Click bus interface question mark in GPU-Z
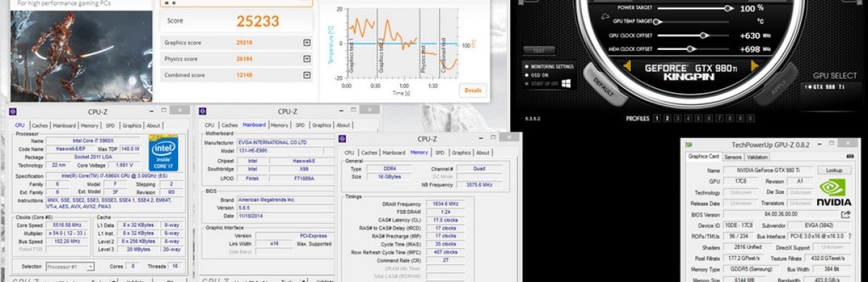This screenshot has height=282, width=868. pos(849,237)
